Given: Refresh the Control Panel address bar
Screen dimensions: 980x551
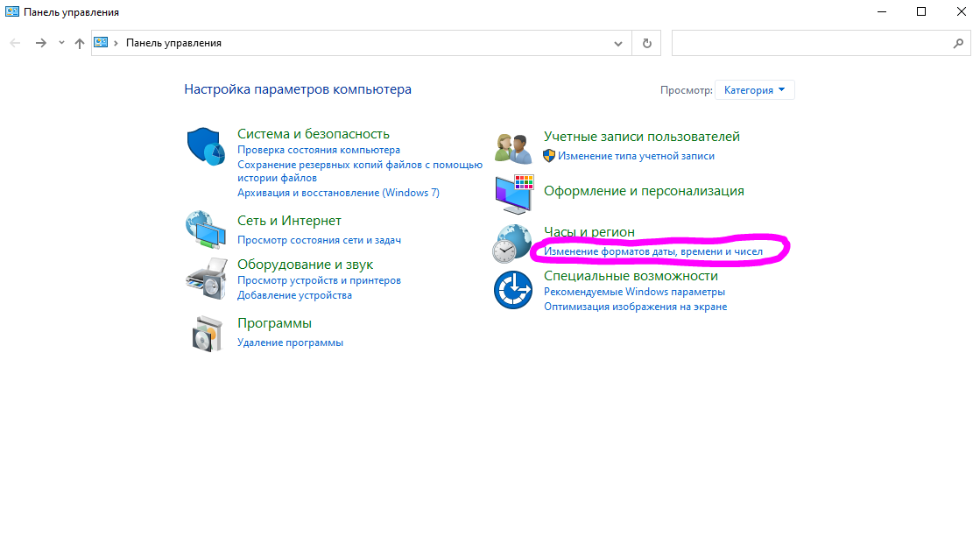Looking at the screenshot, I should [647, 43].
